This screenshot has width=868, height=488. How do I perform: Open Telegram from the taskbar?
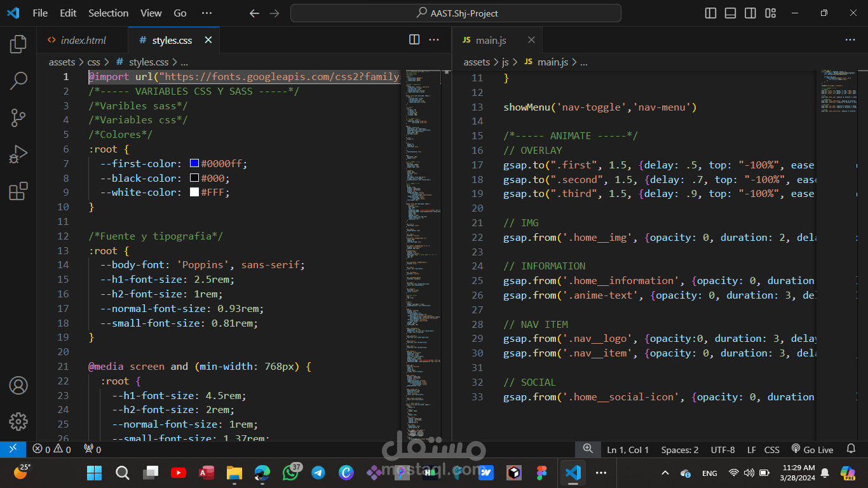[x=318, y=473]
